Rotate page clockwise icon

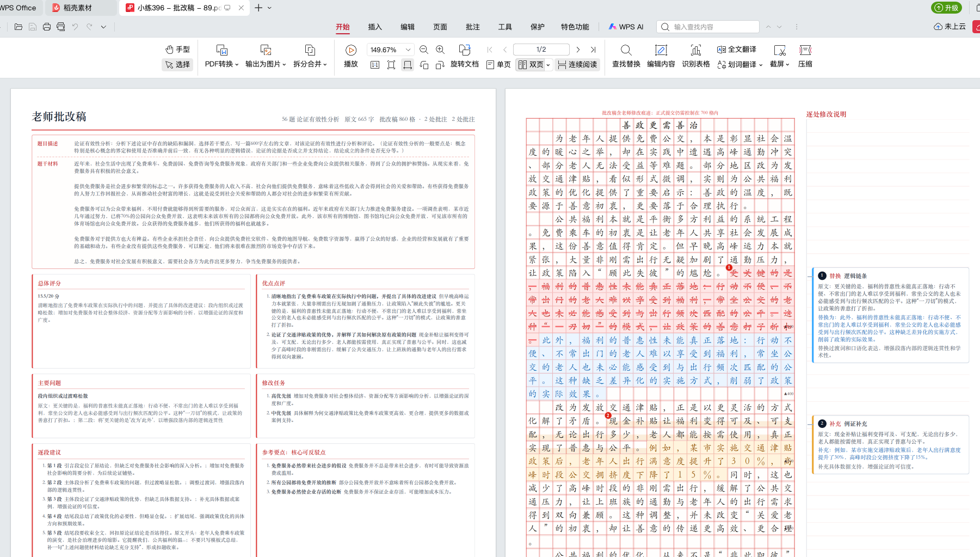coord(440,65)
